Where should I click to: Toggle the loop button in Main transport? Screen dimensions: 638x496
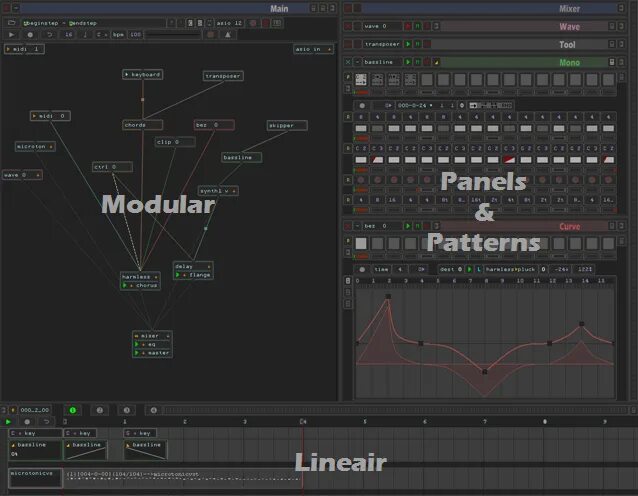tap(49, 35)
